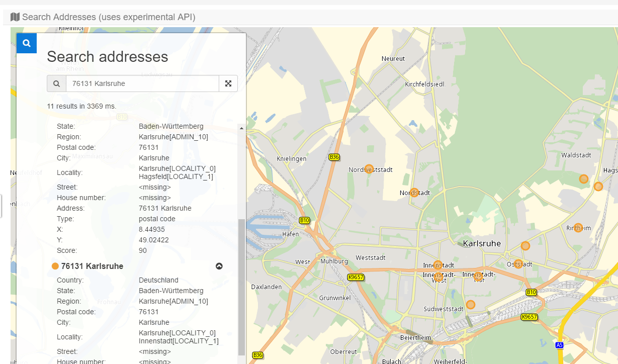Click the magnifier icon beside the address input
The width and height of the screenshot is (618, 364).
[56, 83]
